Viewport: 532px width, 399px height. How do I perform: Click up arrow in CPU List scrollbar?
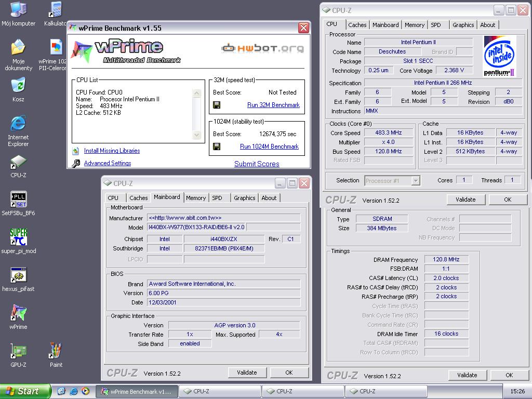(196, 93)
